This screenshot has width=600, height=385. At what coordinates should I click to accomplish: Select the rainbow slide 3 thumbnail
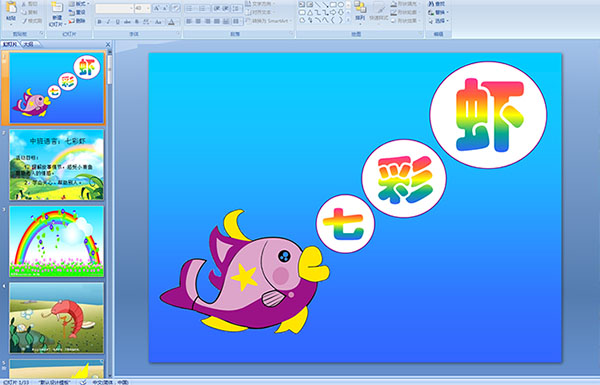point(56,241)
